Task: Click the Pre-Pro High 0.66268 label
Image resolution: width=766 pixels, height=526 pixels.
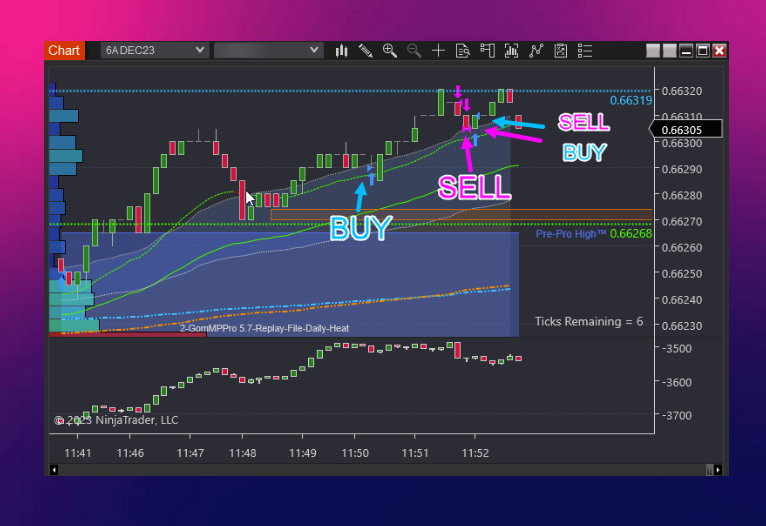Action: pos(593,234)
